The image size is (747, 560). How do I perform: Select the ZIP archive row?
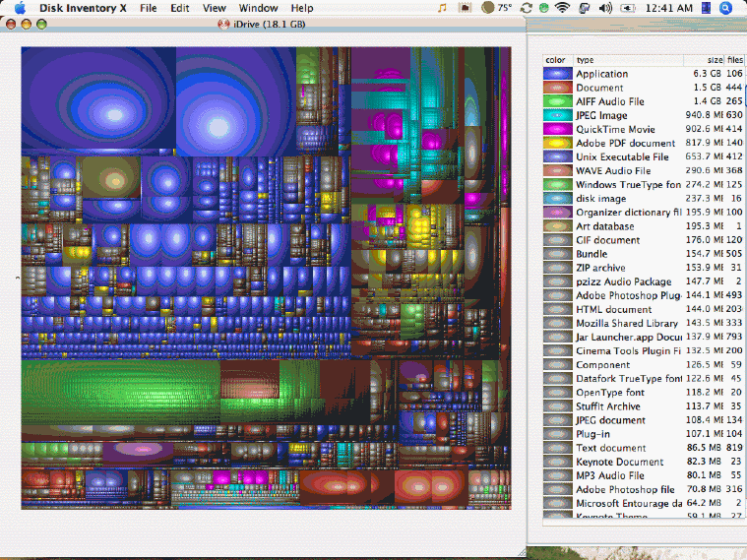(x=643, y=268)
